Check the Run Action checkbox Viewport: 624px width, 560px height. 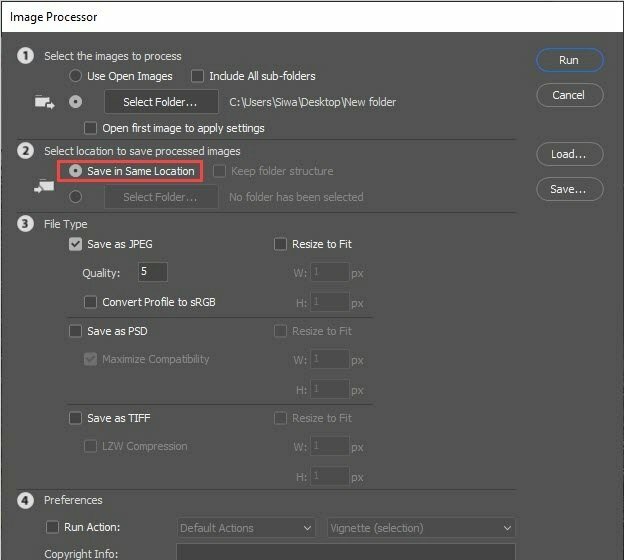click(52, 527)
